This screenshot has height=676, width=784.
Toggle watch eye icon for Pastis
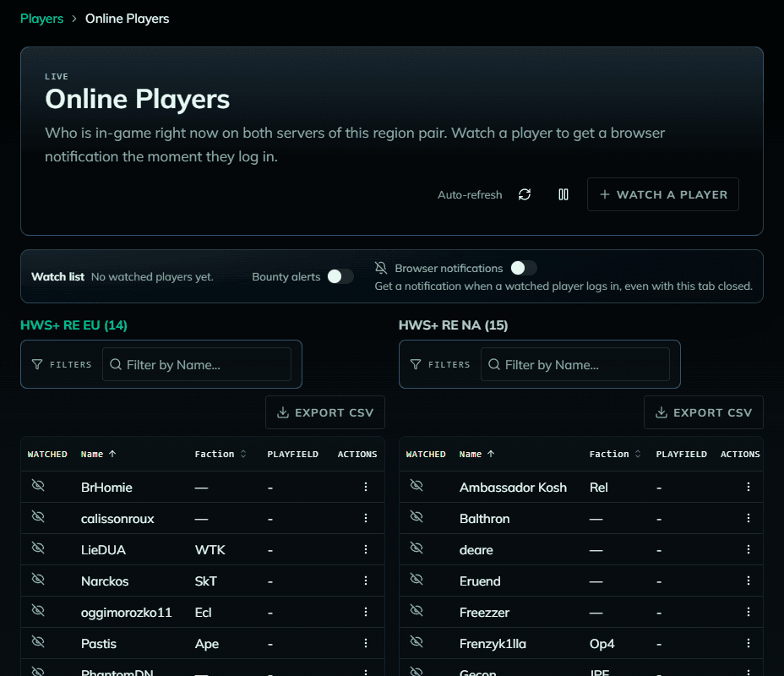[38, 641]
